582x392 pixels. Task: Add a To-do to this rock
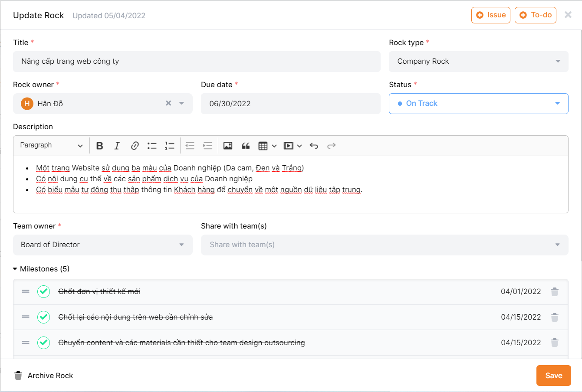point(536,15)
